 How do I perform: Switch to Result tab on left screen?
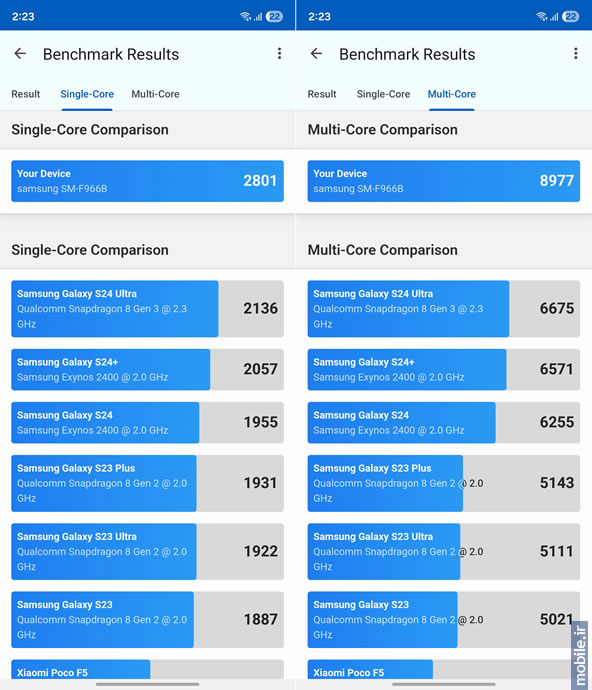pyautogui.click(x=26, y=94)
